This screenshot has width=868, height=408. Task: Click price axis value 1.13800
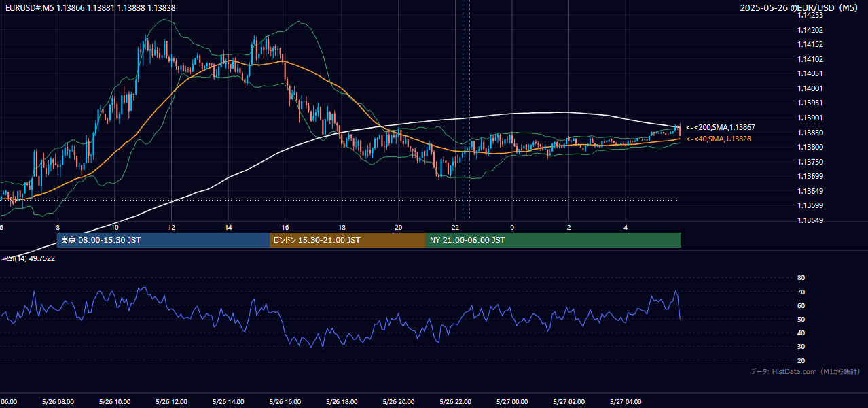tap(810, 147)
